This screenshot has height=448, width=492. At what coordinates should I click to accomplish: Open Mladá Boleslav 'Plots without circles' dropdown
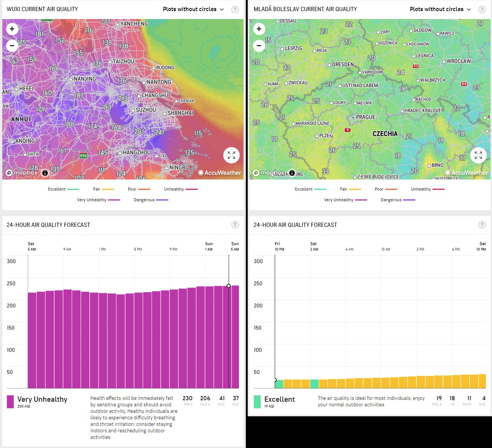440,9
